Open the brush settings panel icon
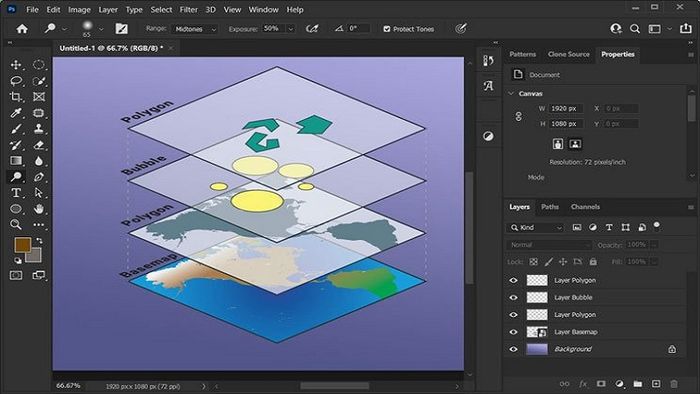This screenshot has height=394, width=700. (x=121, y=29)
